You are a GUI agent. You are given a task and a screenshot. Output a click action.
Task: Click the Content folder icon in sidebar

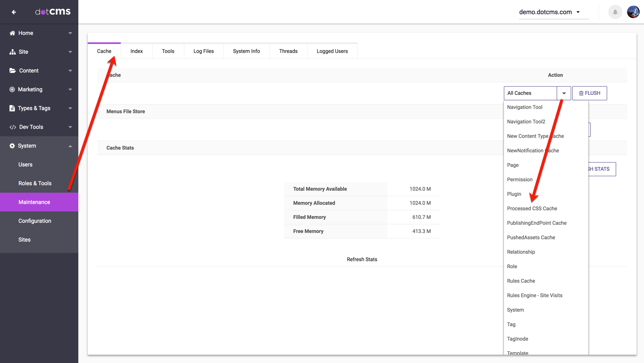point(13,71)
